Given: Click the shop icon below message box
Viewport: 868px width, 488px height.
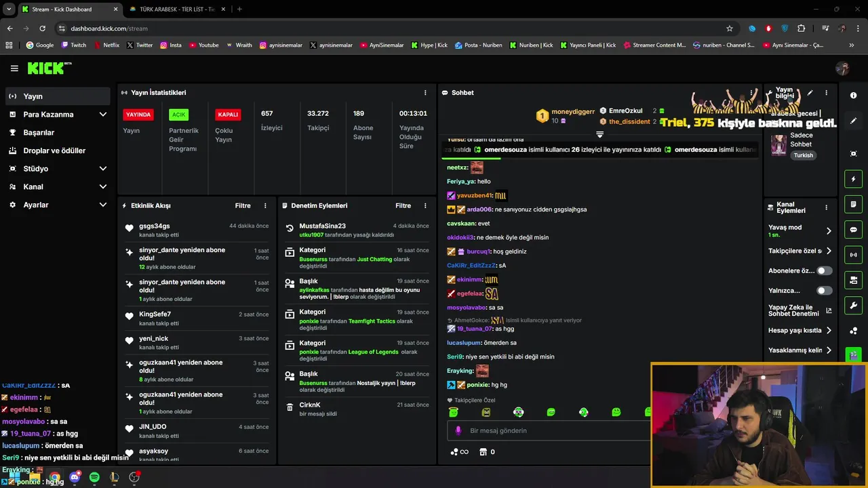Looking at the screenshot, I should 483,452.
